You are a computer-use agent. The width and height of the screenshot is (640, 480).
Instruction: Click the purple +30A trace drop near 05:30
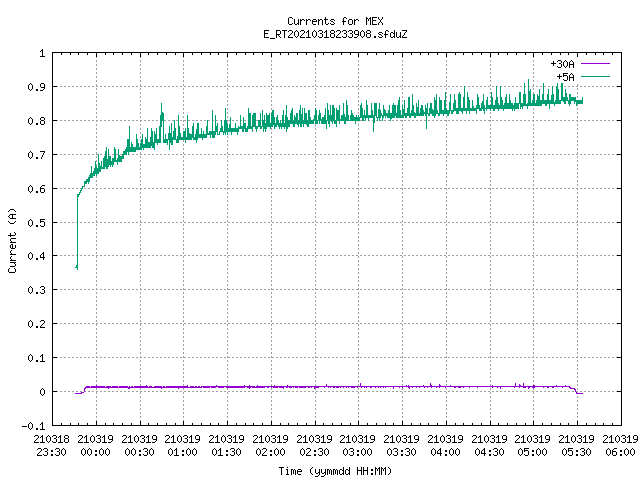pos(575,390)
